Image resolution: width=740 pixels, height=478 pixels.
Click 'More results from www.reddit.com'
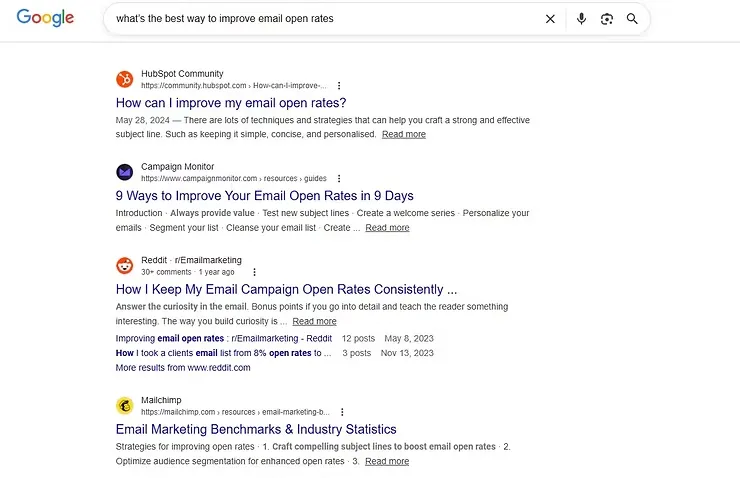tap(183, 368)
